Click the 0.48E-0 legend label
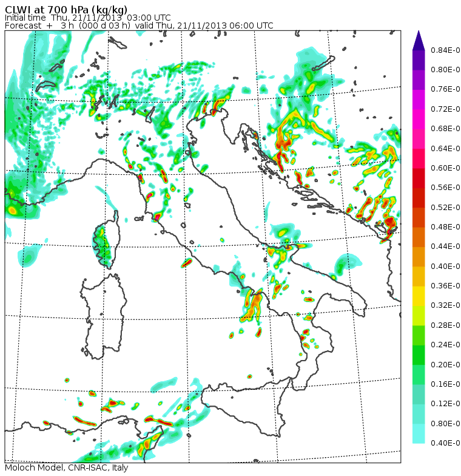 tap(445, 227)
